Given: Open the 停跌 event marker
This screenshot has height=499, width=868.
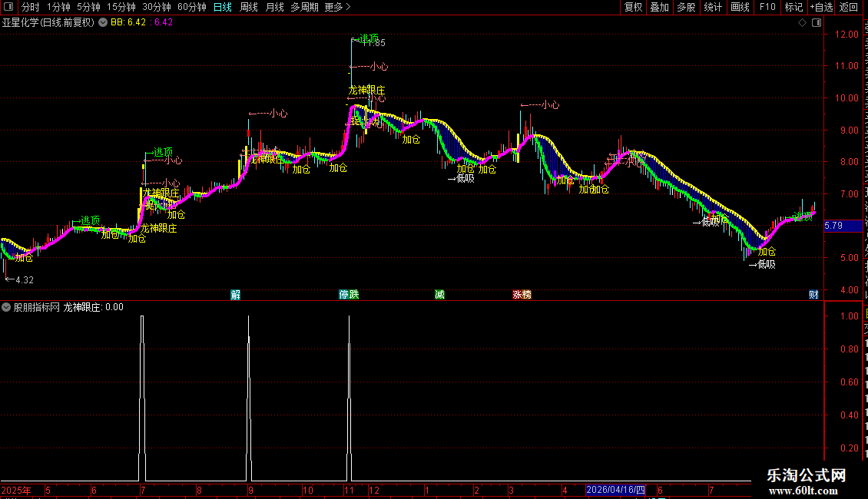Looking at the screenshot, I should [349, 294].
